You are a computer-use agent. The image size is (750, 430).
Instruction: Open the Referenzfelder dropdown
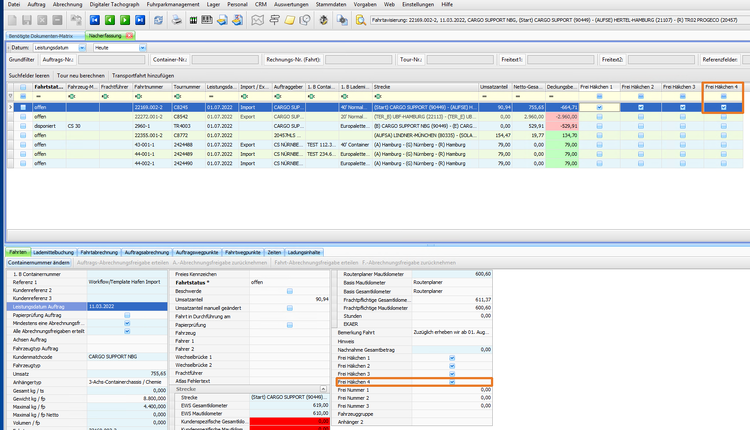[x=745, y=60]
